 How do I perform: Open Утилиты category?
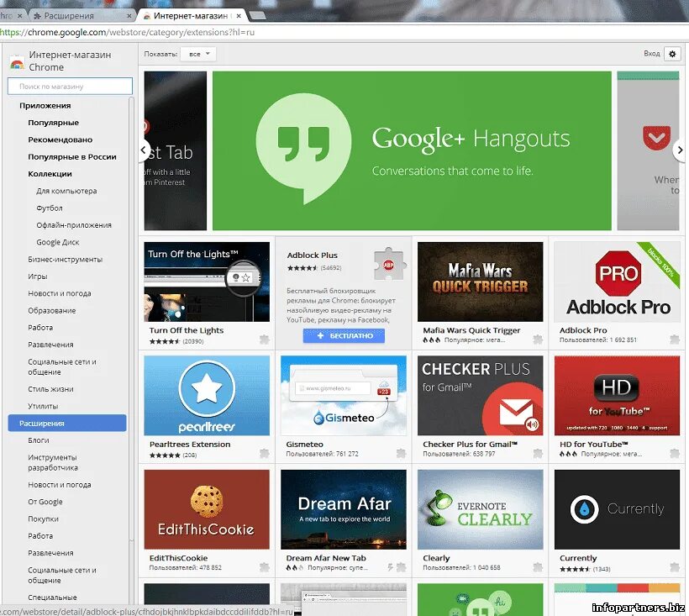pyautogui.click(x=43, y=407)
